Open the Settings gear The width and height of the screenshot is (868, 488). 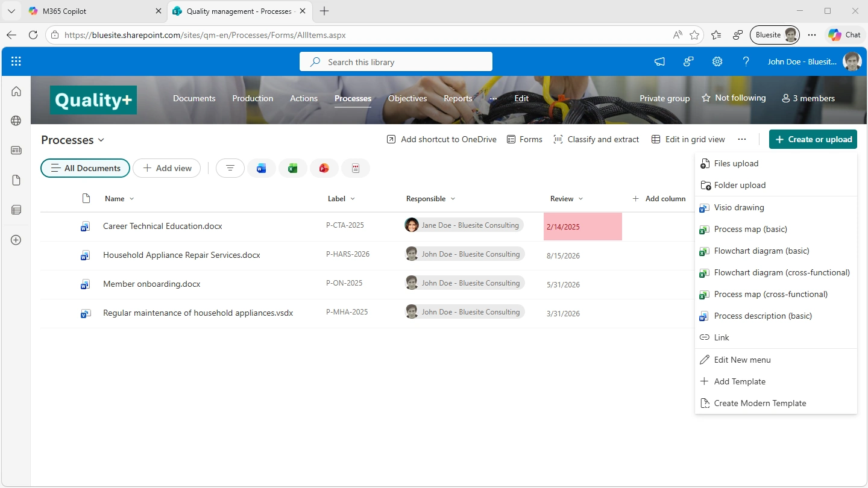coord(717,61)
